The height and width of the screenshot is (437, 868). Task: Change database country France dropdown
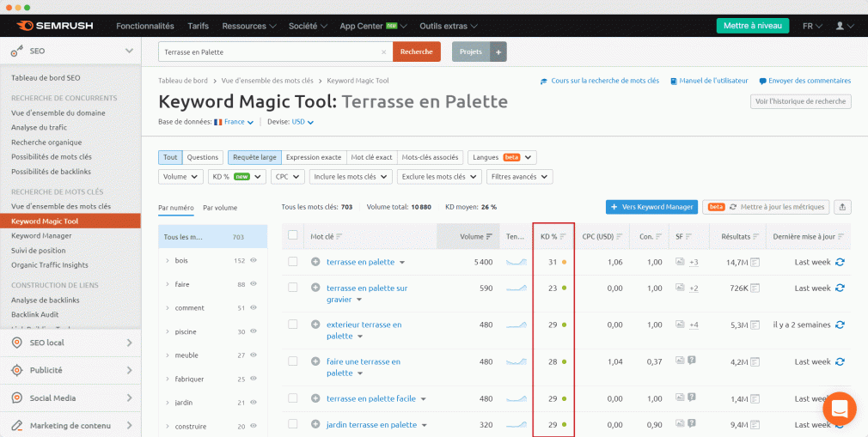234,122
